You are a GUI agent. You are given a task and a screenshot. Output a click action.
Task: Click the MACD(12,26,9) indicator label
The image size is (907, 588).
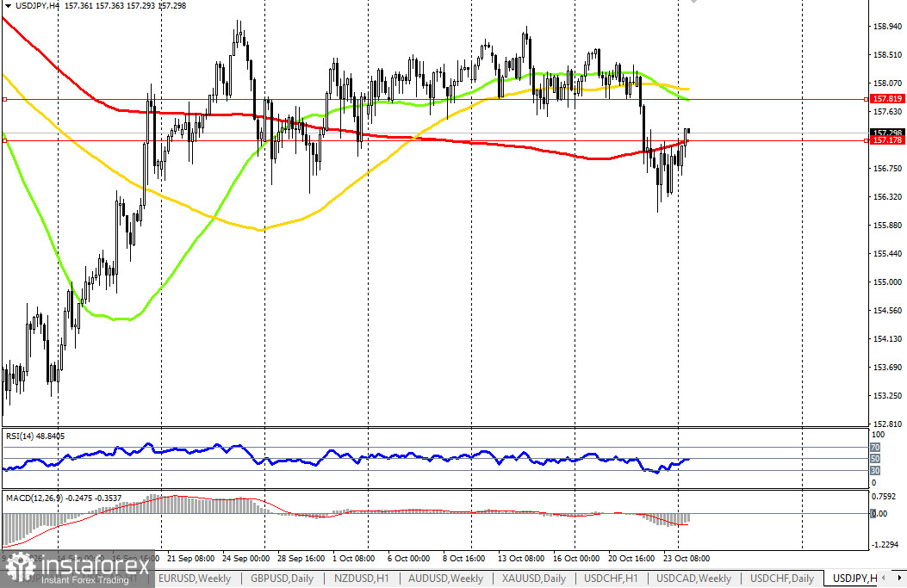(x=64, y=498)
